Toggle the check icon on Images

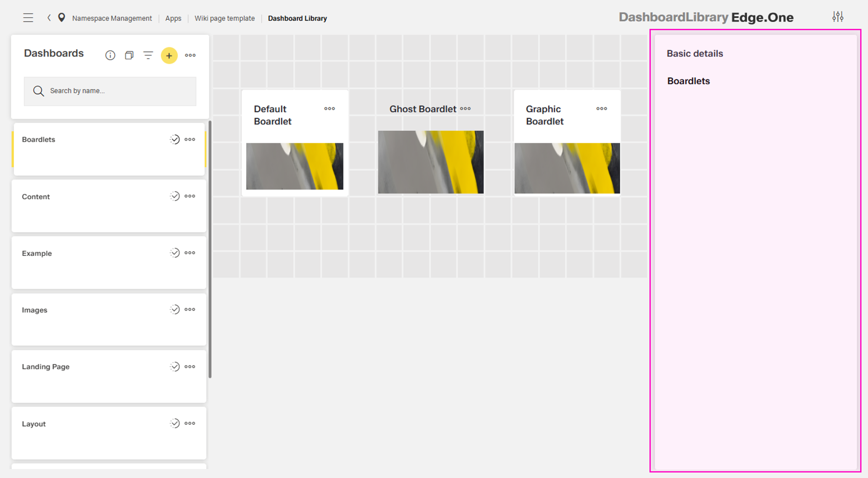click(175, 310)
